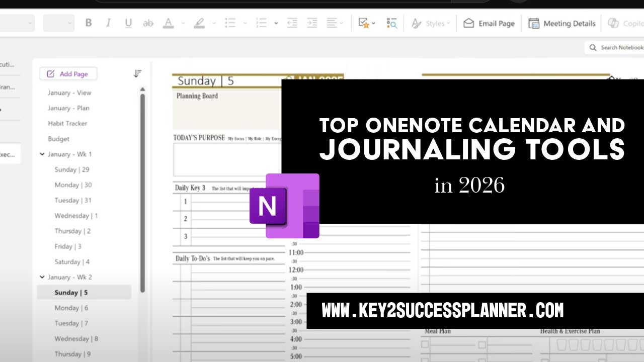The width and height of the screenshot is (644, 362).
Task: Toggle bold formatting
Action: tap(89, 23)
